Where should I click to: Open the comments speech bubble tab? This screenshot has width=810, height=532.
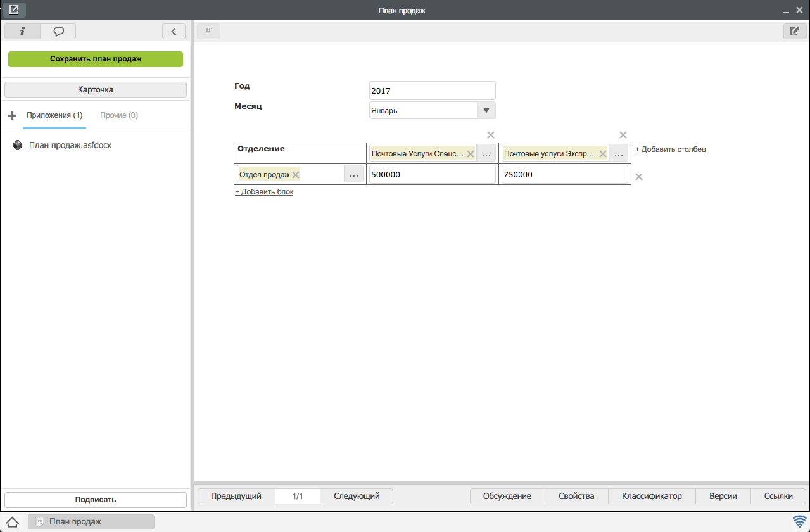pyautogui.click(x=58, y=31)
